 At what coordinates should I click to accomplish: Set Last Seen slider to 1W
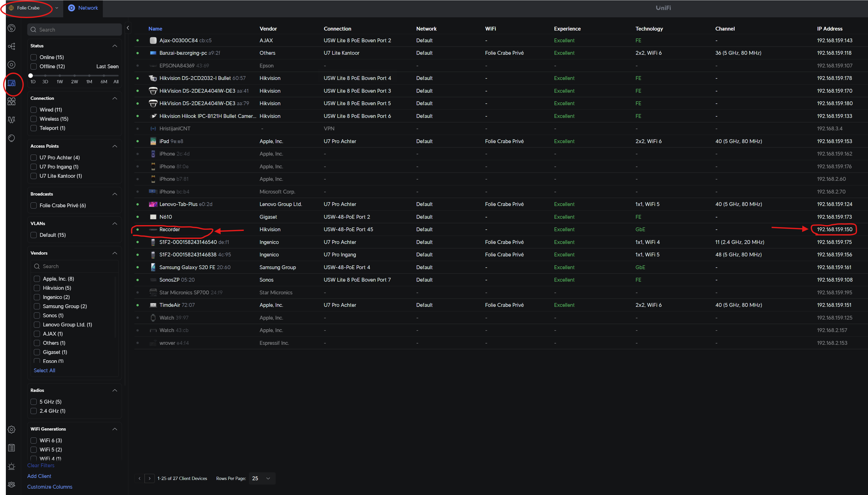[60, 75]
